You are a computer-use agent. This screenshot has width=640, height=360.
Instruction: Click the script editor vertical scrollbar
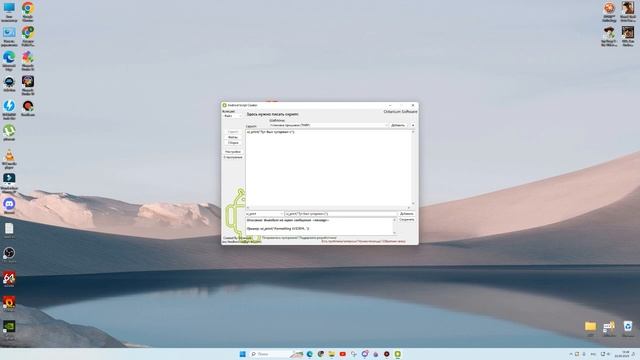click(413, 167)
